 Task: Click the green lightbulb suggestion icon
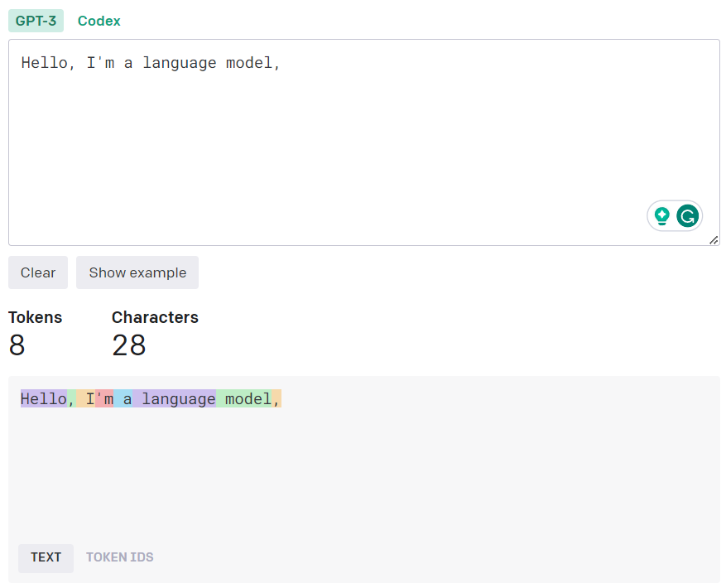(x=661, y=216)
